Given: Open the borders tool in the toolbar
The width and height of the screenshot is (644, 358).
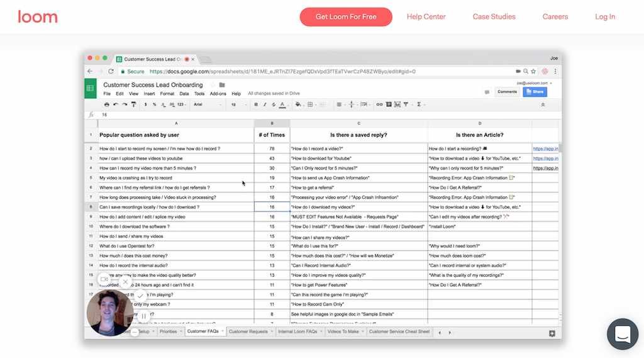Looking at the screenshot, I should point(310,104).
